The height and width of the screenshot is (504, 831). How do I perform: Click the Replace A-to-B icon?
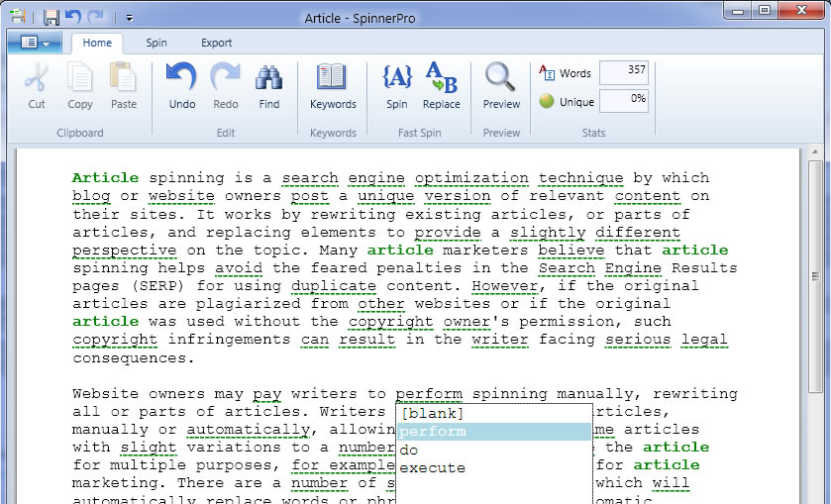tap(441, 84)
